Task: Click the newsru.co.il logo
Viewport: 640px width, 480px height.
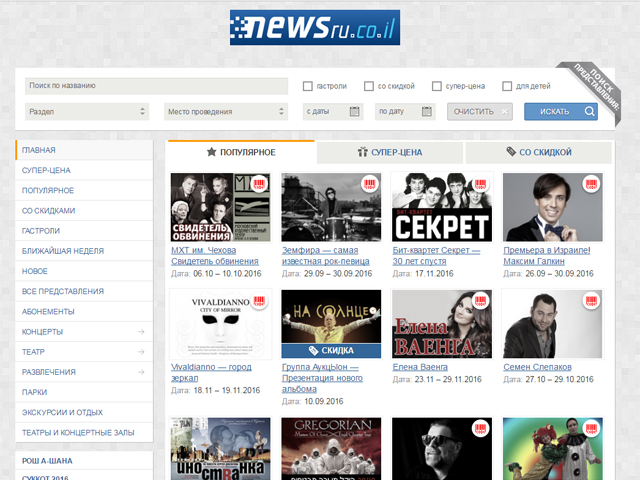Action: click(x=315, y=27)
